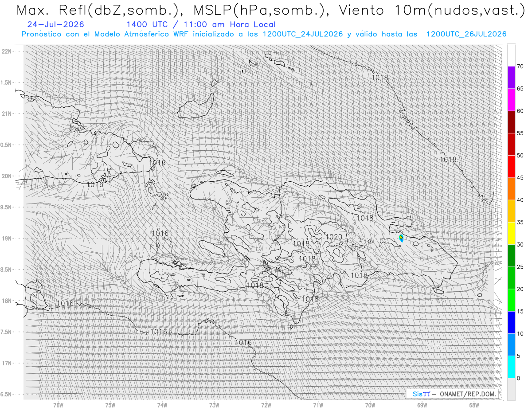Image resolution: width=532 pixels, height=411 pixels.
Task: Select the dark green 25-30 dBZ band
Action: pyautogui.click(x=511, y=256)
